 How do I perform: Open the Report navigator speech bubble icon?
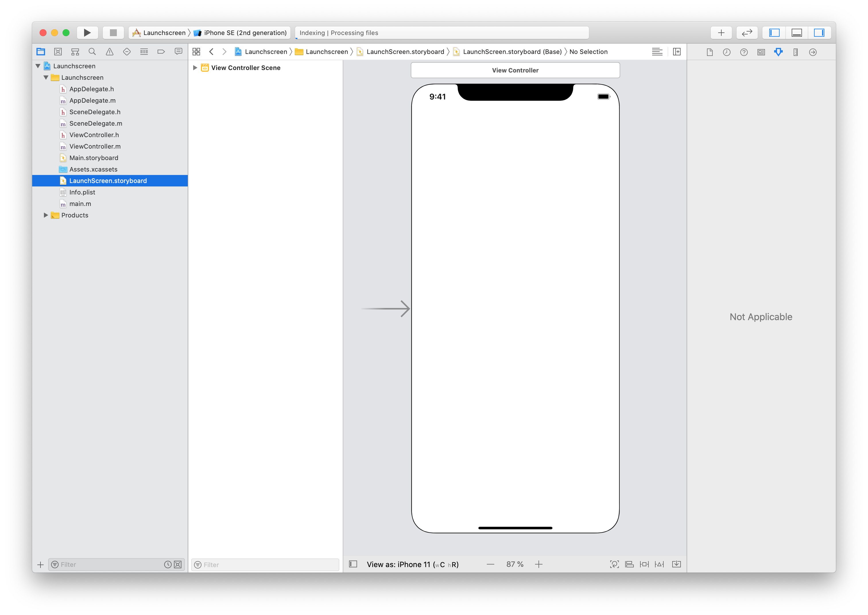[x=179, y=52]
